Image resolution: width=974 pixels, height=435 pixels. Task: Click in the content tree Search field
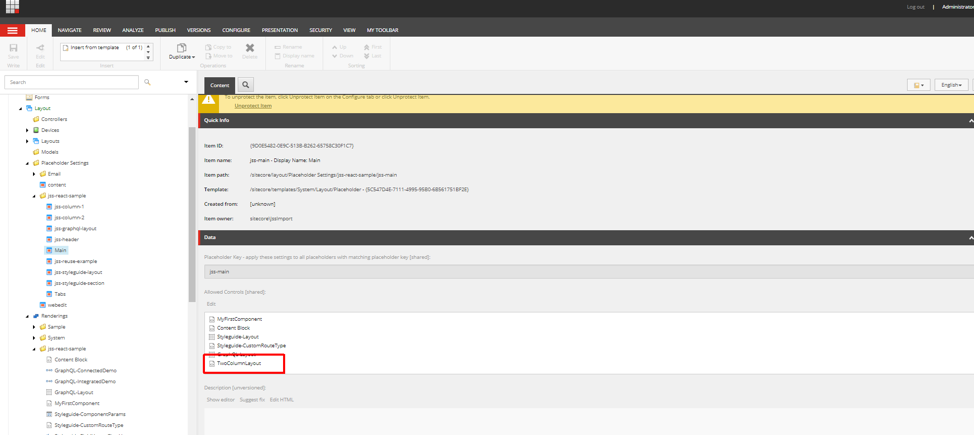point(71,82)
